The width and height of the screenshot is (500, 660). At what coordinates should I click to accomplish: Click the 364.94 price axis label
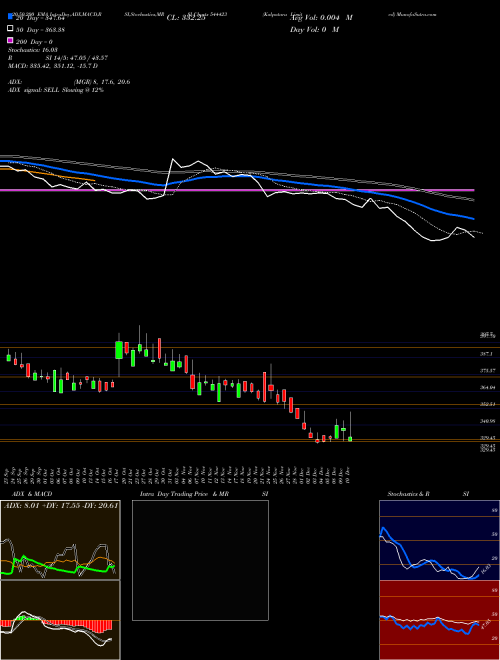tap(488, 387)
